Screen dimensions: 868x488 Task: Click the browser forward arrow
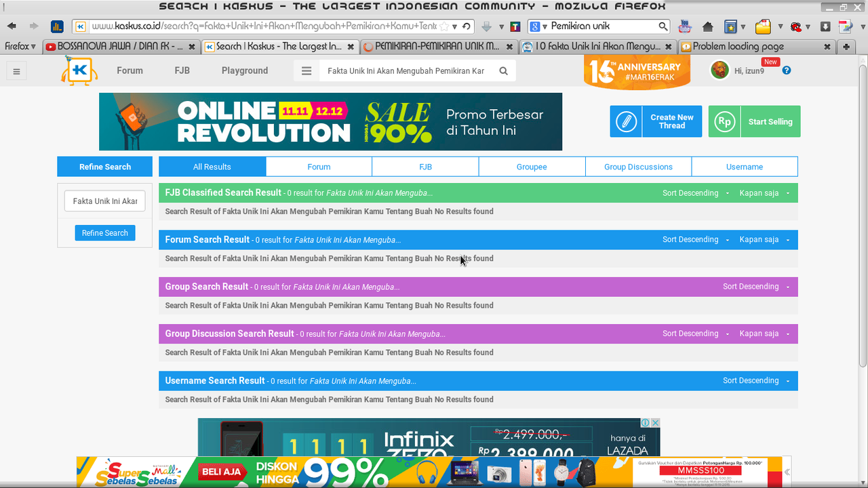click(x=34, y=26)
